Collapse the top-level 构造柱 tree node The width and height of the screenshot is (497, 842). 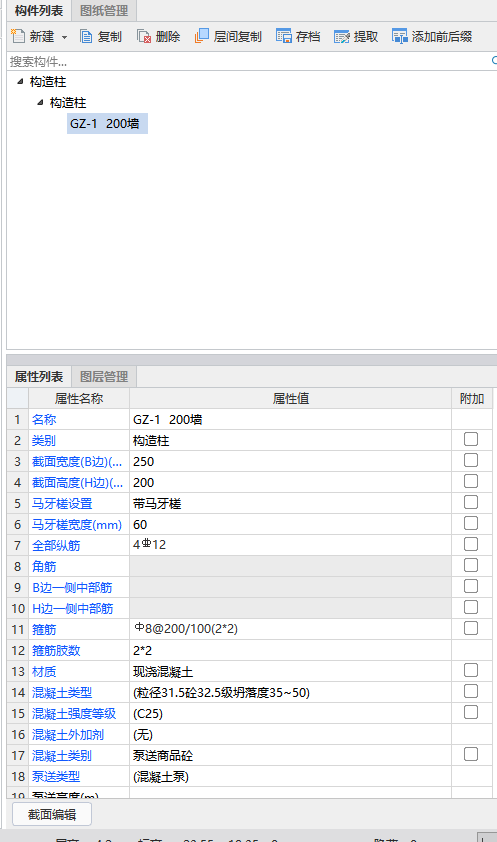(x=20, y=82)
